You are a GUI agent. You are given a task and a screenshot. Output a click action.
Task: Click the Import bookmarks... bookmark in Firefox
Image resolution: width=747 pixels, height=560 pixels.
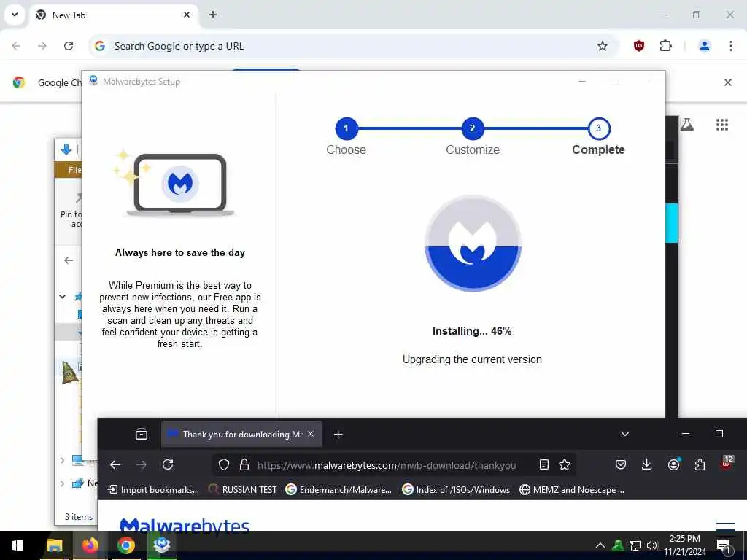pos(153,489)
